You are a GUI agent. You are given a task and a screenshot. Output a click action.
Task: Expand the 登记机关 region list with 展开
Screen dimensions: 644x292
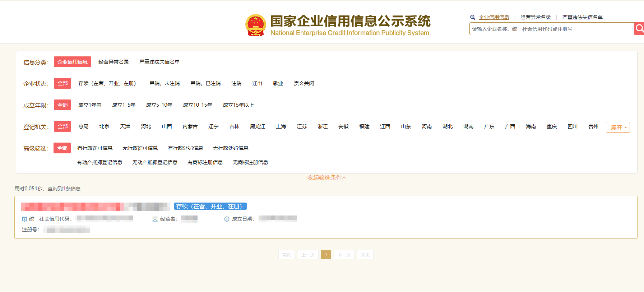[617, 128]
